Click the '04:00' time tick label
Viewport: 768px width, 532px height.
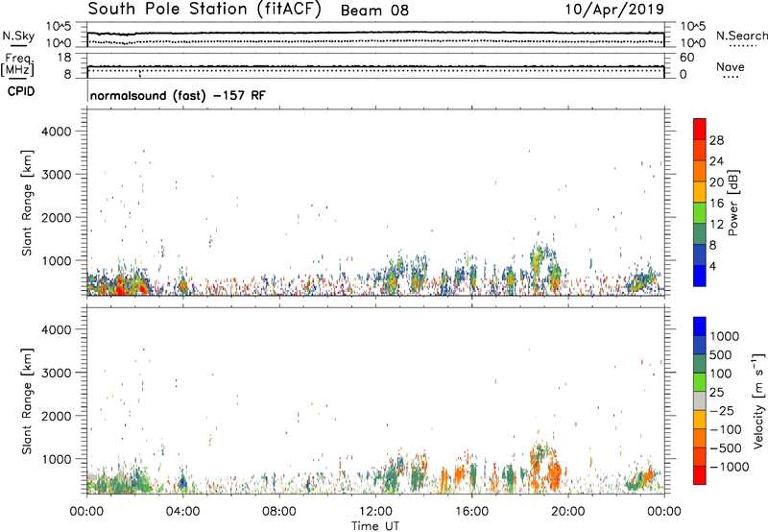pos(182,512)
